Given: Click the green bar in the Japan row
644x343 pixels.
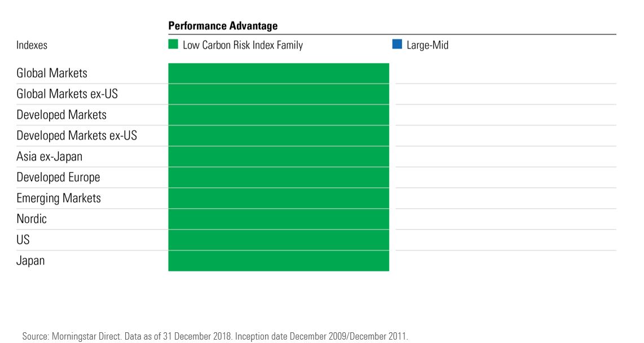Looking at the screenshot, I should pos(279,261).
